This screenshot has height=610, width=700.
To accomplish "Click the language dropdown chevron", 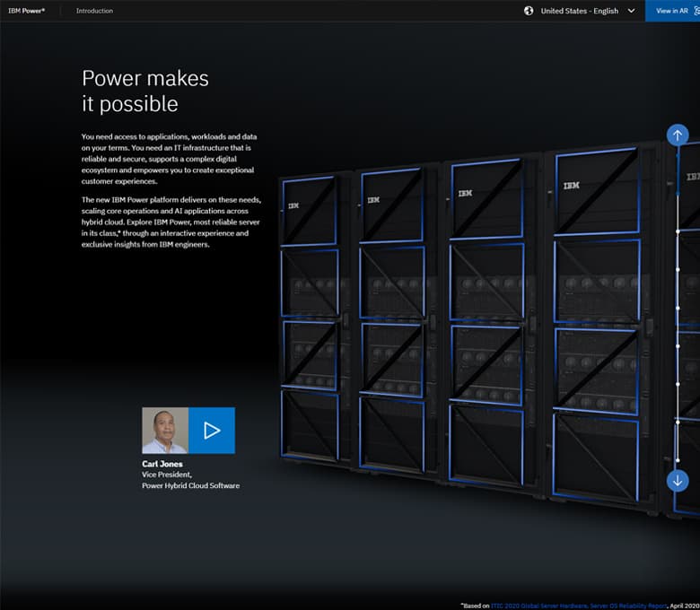I will point(631,11).
